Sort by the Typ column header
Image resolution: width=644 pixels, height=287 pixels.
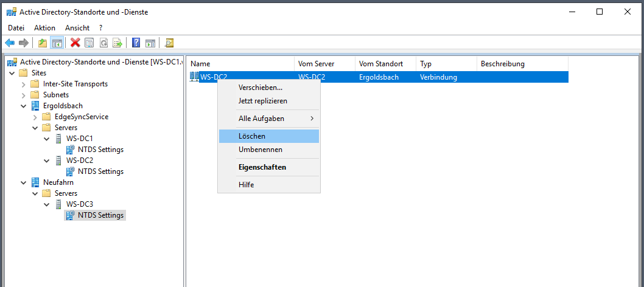click(446, 64)
